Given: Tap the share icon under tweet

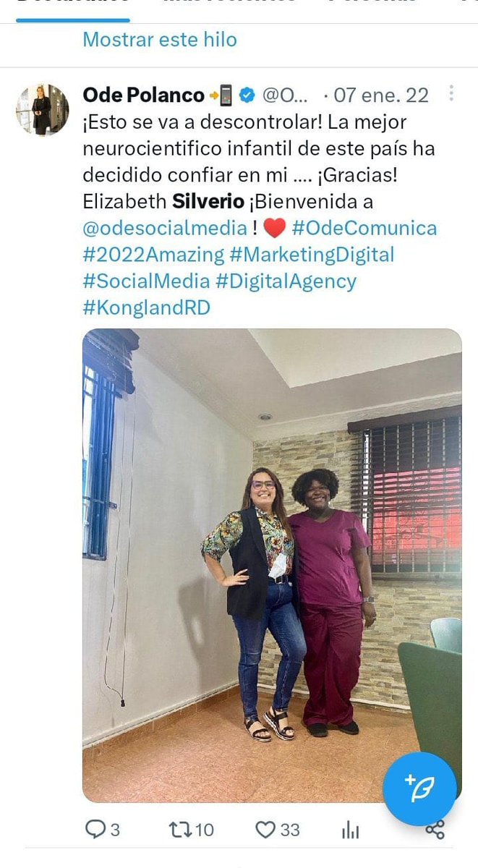Looking at the screenshot, I should point(435,829).
